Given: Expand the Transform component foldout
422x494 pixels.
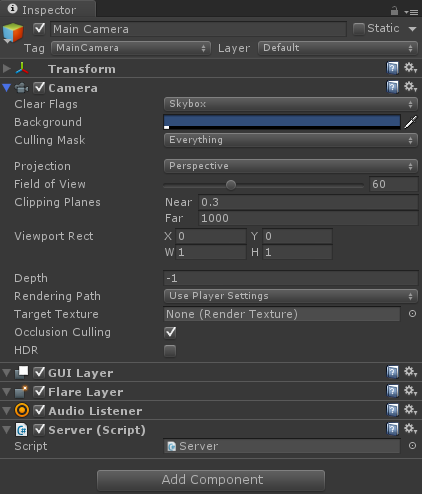Looking at the screenshot, I should click(x=6, y=69).
